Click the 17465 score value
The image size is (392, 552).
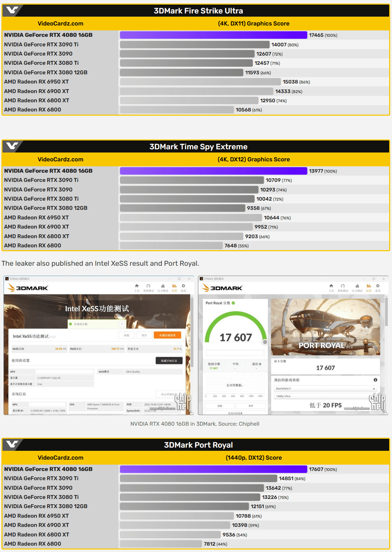tap(316, 35)
